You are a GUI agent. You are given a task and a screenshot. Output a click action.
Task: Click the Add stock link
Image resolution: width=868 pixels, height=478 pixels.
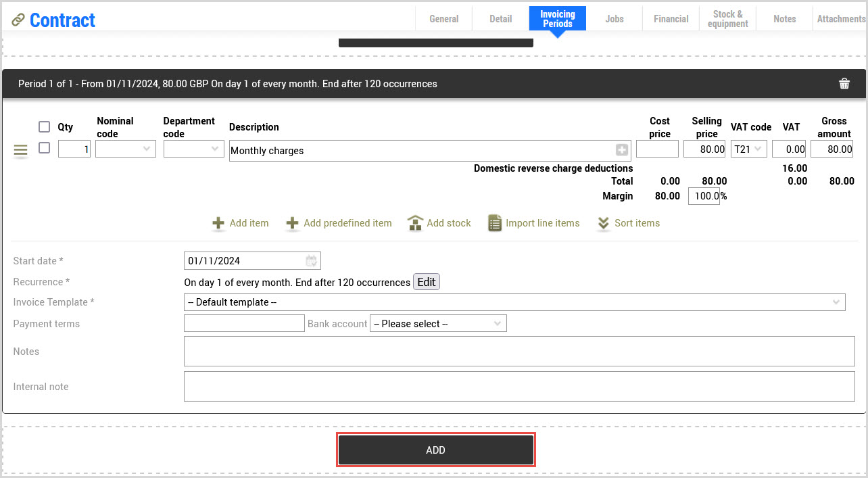click(x=449, y=223)
